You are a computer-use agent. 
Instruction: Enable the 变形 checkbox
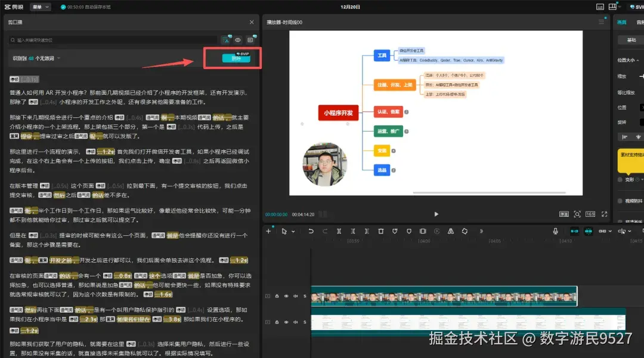click(x=620, y=180)
